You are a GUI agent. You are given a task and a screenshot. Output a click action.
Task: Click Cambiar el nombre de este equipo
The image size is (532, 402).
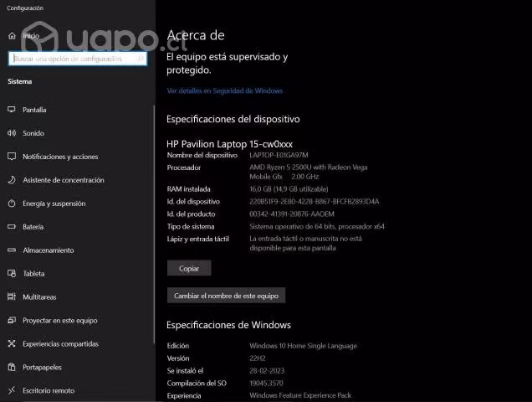click(226, 296)
